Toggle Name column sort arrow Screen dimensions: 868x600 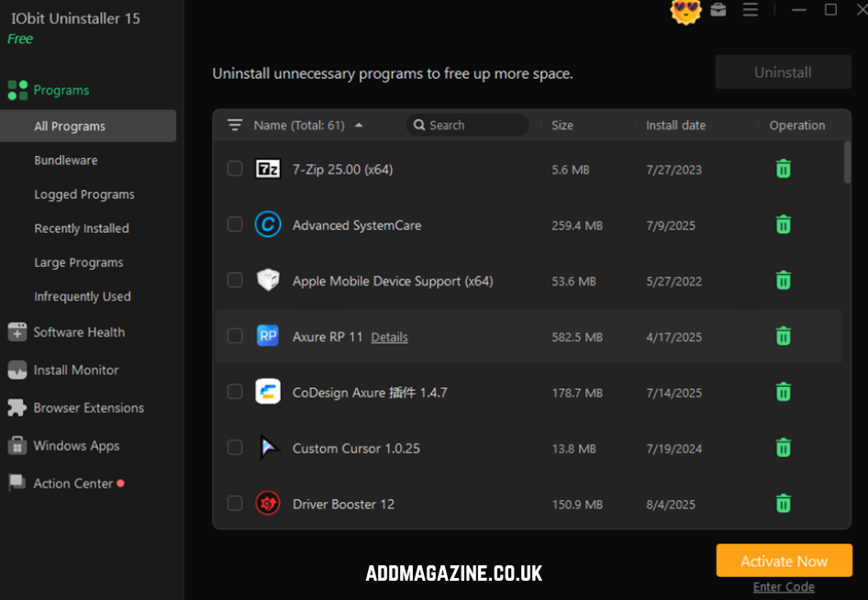[359, 126]
